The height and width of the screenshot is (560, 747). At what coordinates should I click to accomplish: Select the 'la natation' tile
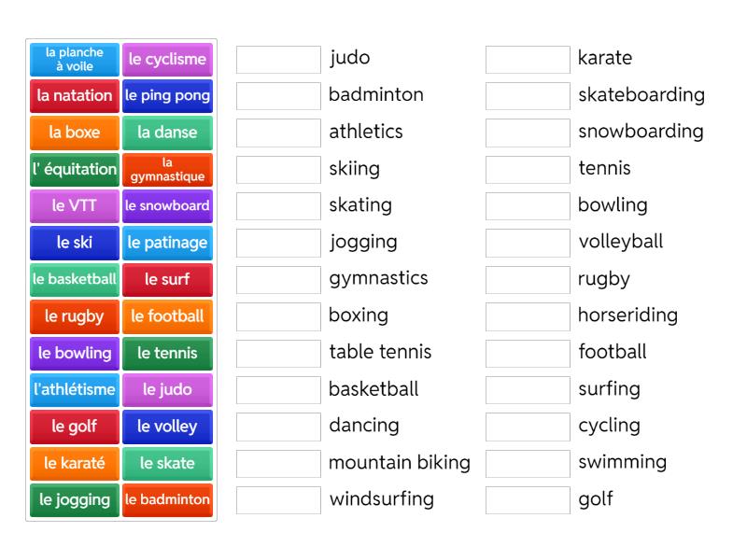(74, 95)
